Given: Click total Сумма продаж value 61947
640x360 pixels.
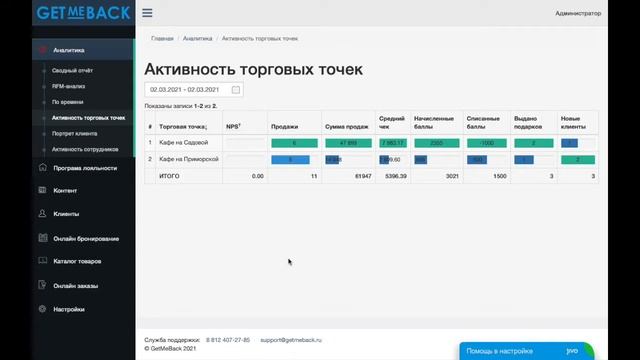Looking at the screenshot, I should click(363, 176).
